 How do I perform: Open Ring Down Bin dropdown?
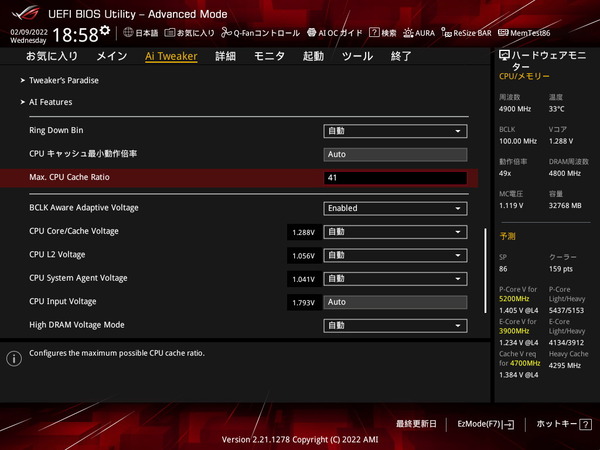pos(395,131)
